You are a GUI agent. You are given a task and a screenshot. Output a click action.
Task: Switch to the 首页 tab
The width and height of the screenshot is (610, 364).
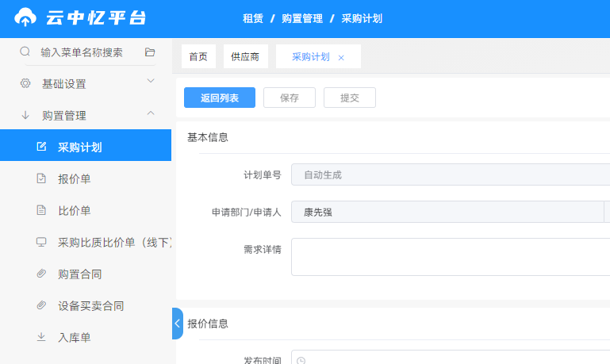click(x=198, y=57)
